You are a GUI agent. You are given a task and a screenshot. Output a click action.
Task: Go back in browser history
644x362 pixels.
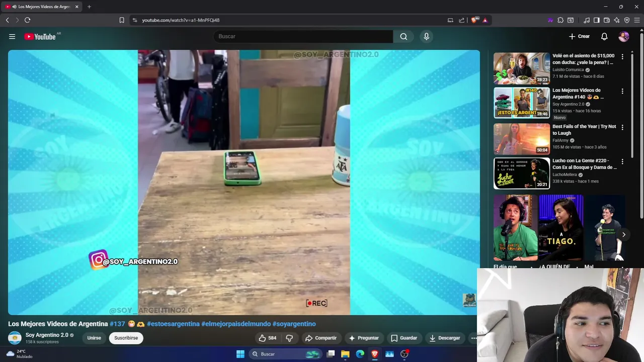(7, 20)
